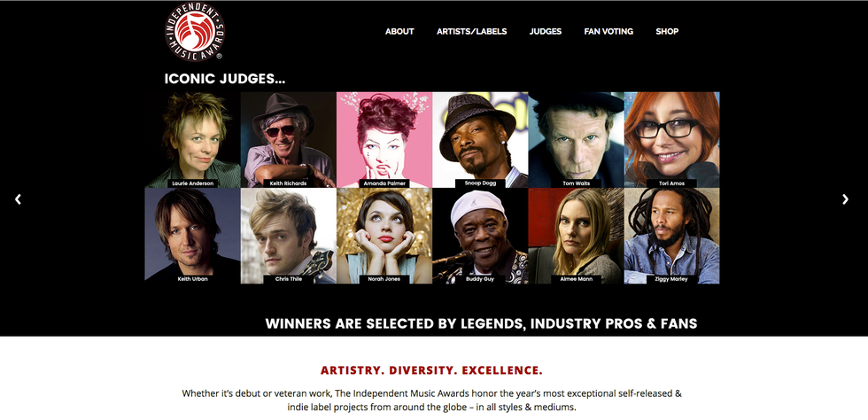Choose the Chris Thile thumbnail

click(289, 236)
